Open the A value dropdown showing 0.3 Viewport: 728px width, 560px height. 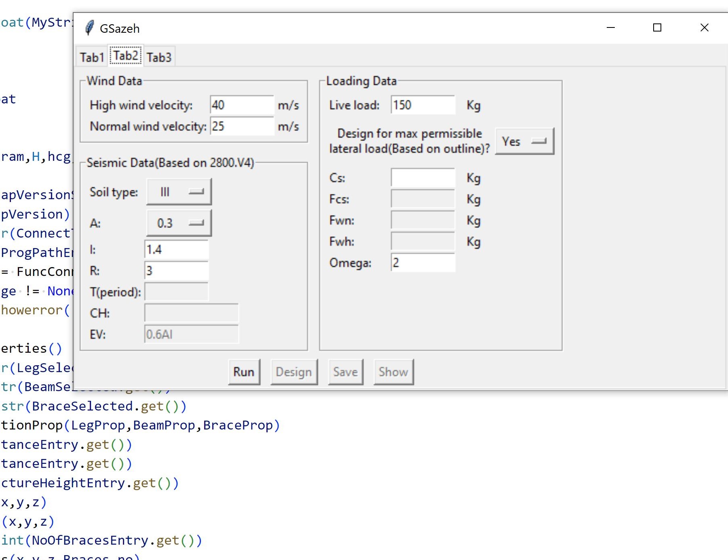179,223
